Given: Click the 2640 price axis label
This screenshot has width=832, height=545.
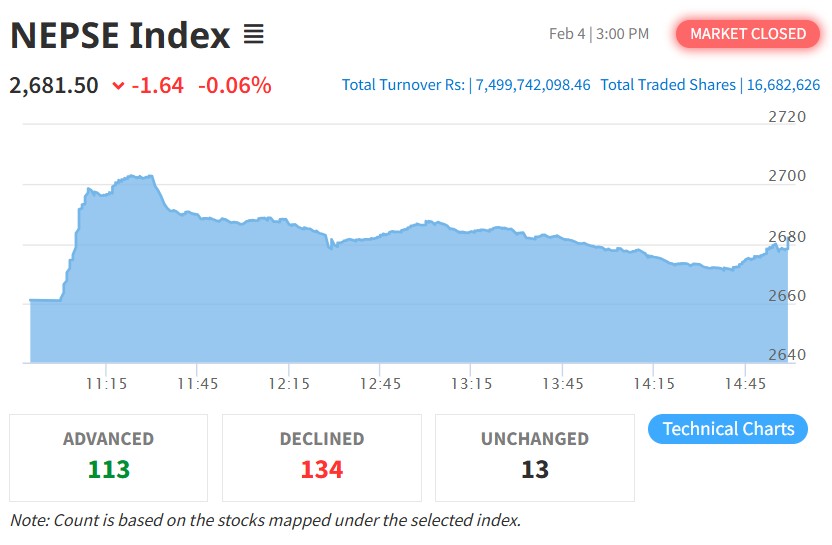Looking at the screenshot, I should [x=787, y=355].
